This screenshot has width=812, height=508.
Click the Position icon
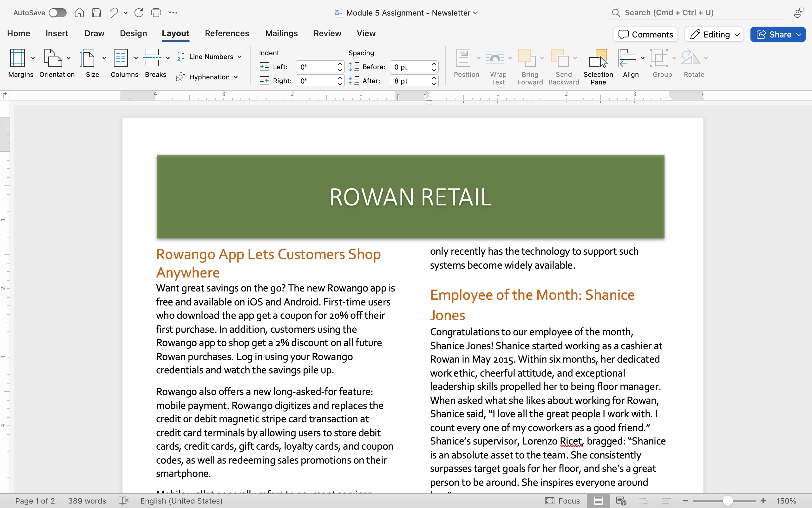pyautogui.click(x=464, y=58)
